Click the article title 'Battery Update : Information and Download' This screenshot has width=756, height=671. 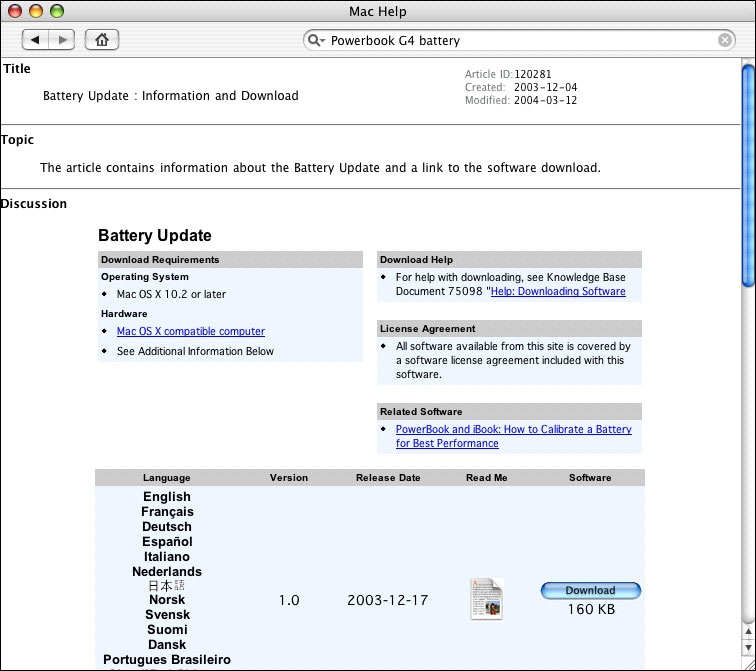(x=171, y=95)
